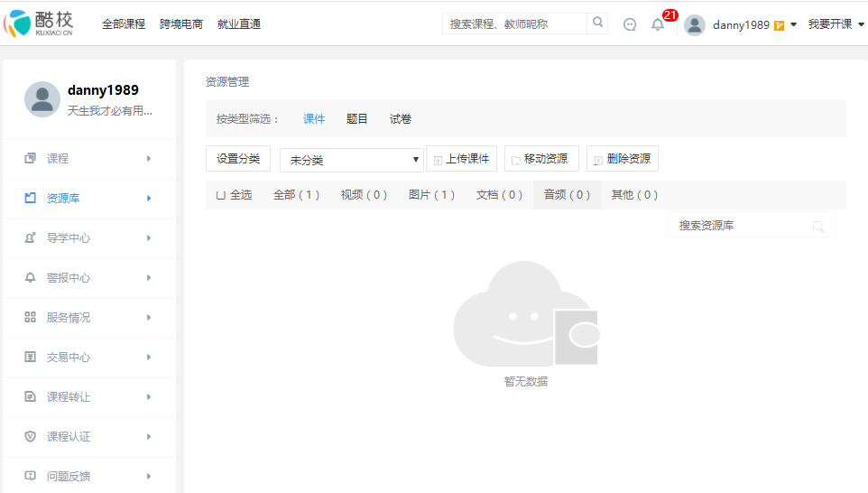Click the 课程转让 sidebar icon
Image resolution: width=868 pixels, height=493 pixels.
pos(30,396)
